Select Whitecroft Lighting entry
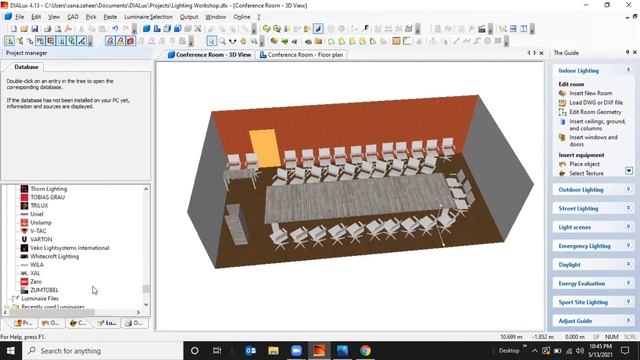 point(54,256)
